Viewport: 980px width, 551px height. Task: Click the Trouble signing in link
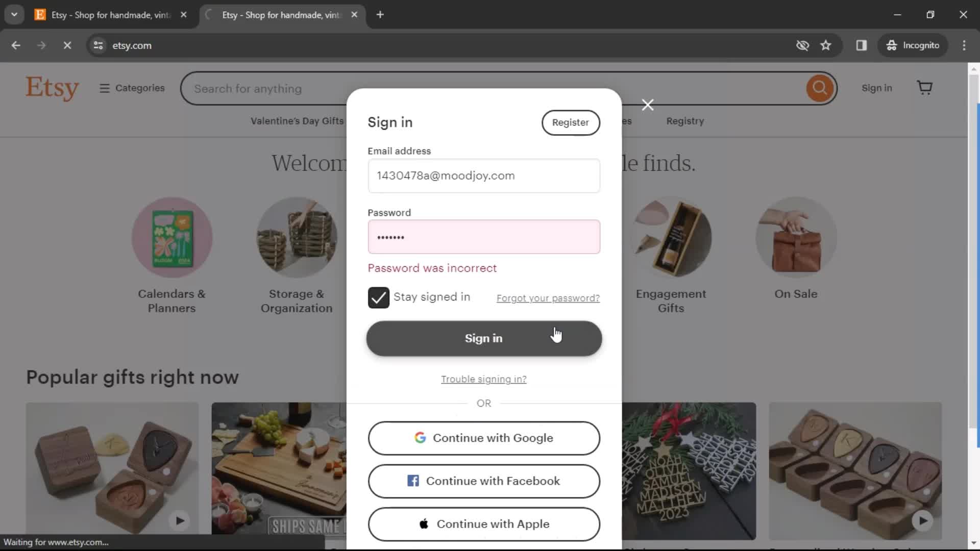484,379
